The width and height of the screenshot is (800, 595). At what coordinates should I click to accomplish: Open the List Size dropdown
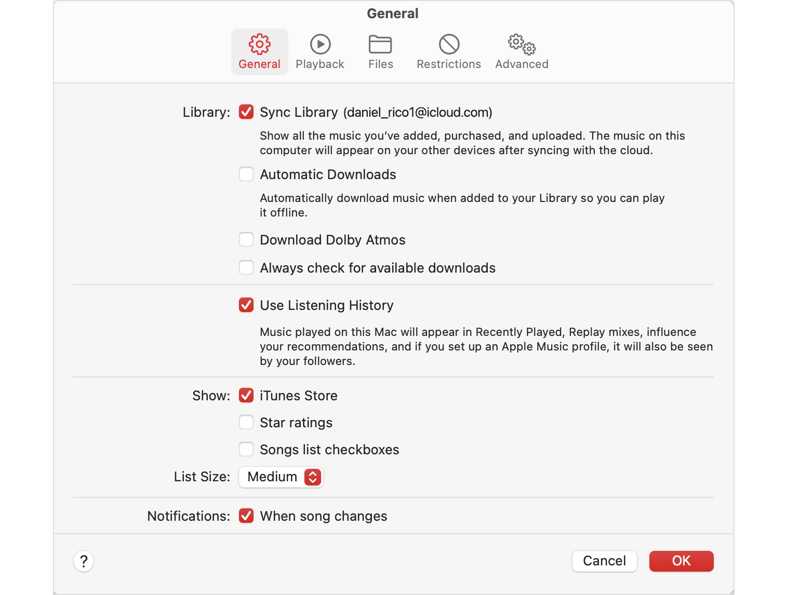[x=280, y=477]
